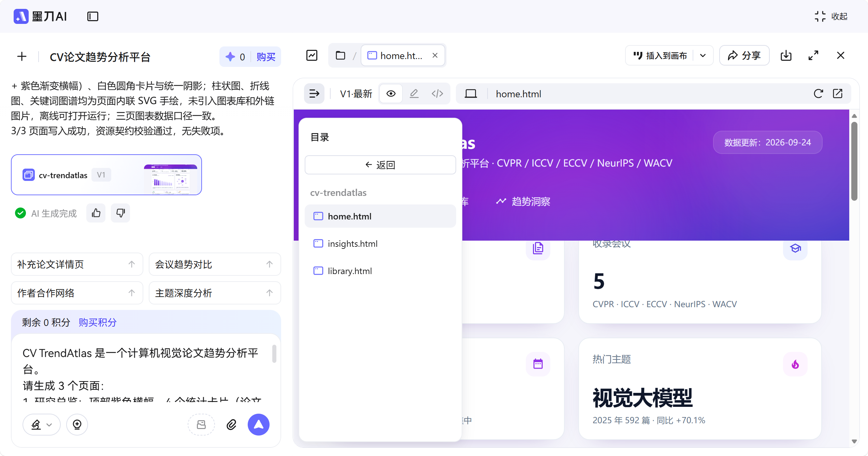Switch to code view icon

437,94
